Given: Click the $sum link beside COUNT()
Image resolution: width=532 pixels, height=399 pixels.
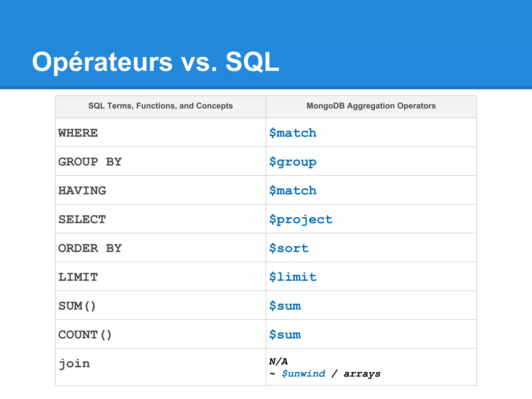Looking at the screenshot, I should (285, 335).
